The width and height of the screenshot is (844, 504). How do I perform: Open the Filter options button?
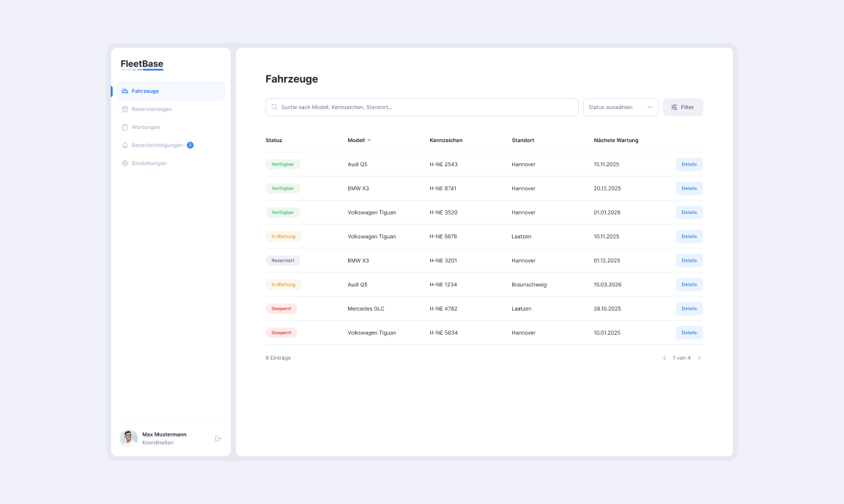683,107
